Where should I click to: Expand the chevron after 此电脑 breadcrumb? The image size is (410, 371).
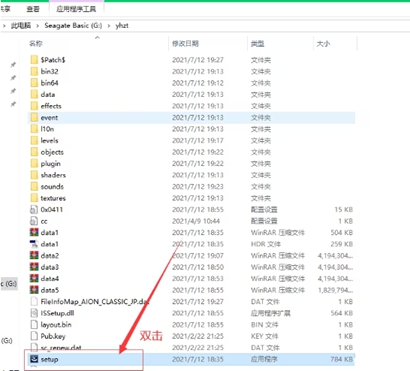(x=38, y=26)
